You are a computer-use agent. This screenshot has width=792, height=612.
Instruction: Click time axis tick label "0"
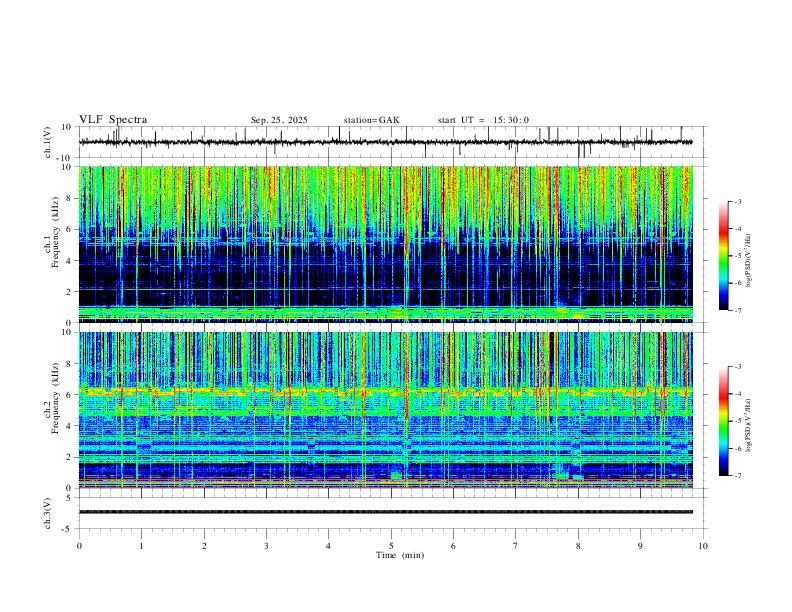click(x=79, y=546)
